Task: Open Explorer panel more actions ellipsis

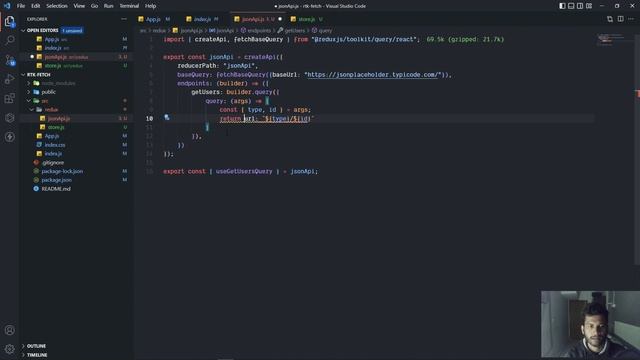Action: pos(124,19)
